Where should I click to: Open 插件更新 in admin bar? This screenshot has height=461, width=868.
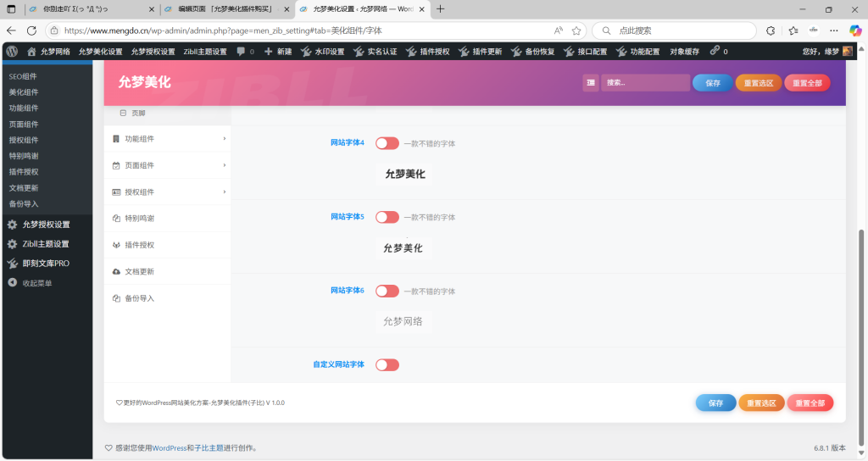[480, 52]
